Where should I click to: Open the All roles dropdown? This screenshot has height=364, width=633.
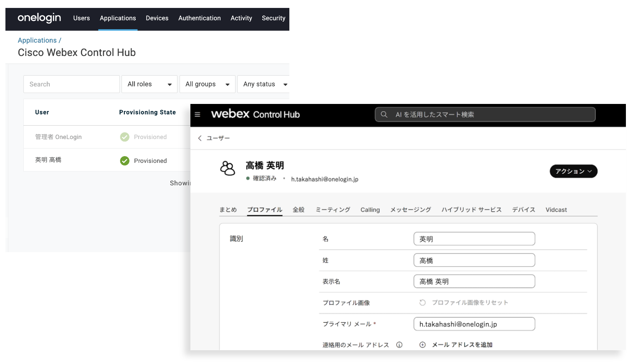pos(149,84)
